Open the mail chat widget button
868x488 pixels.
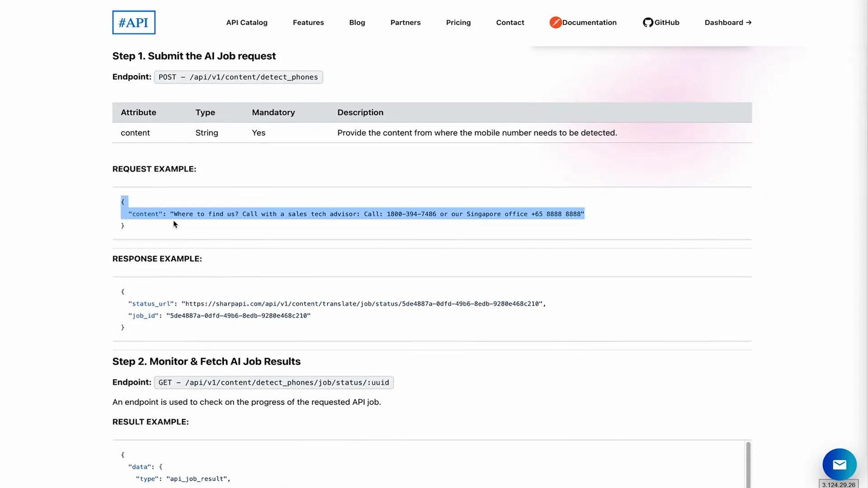[x=840, y=465]
